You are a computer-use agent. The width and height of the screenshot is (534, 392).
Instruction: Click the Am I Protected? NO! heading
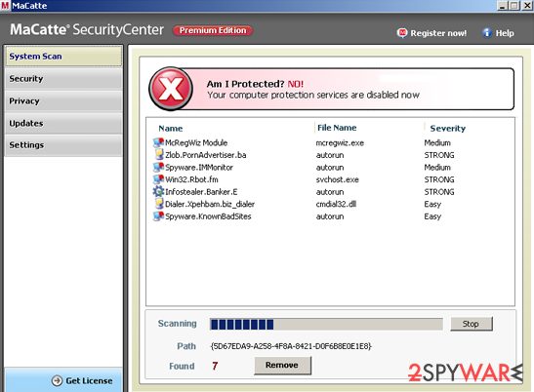click(x=255, y=84)
